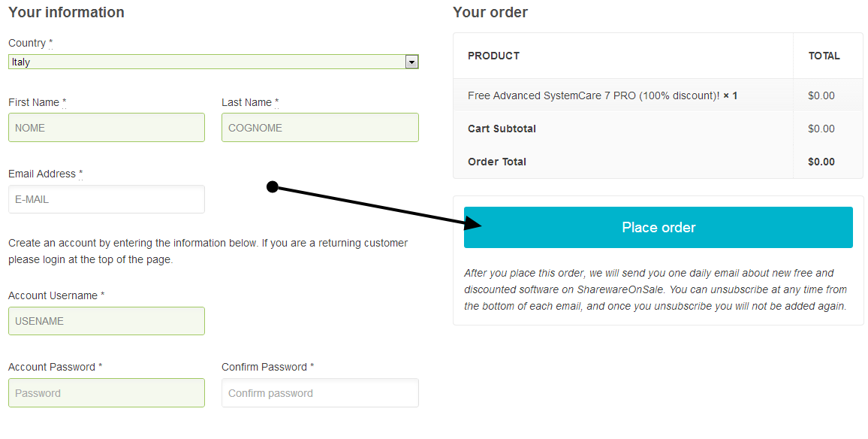Select the Account Username text box

tap(106, 321)
